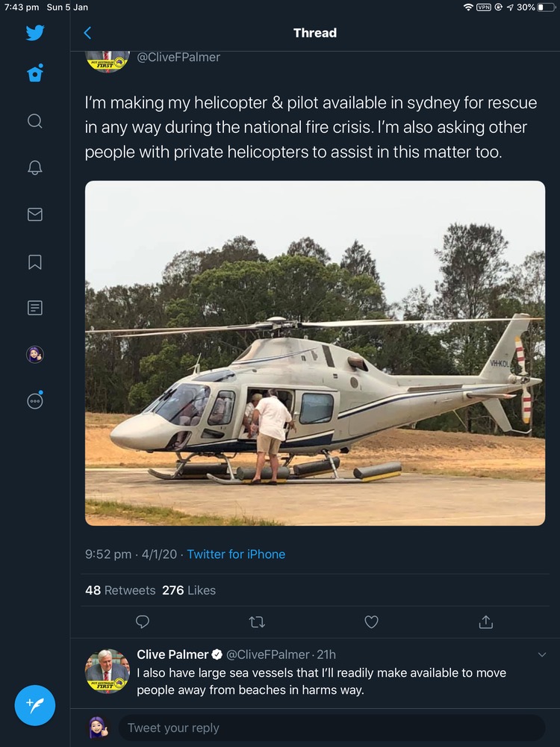Expand options chevron on reply tweet

click(542, 655)
